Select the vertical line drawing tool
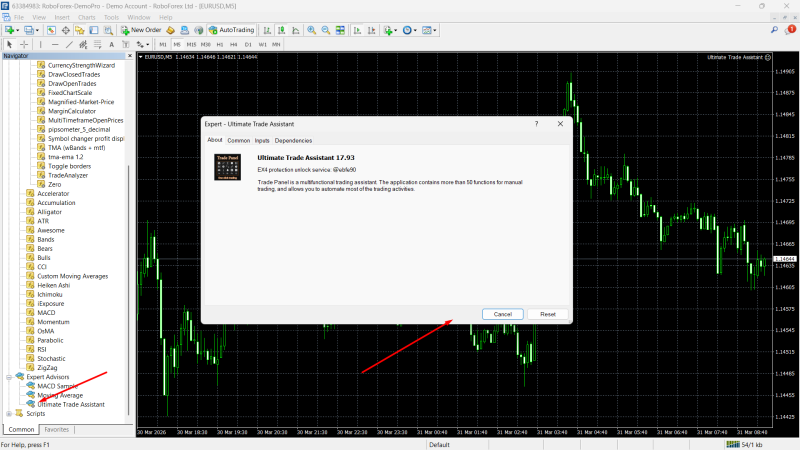Viewport: 800px width, 450px height. pos(41,44)
